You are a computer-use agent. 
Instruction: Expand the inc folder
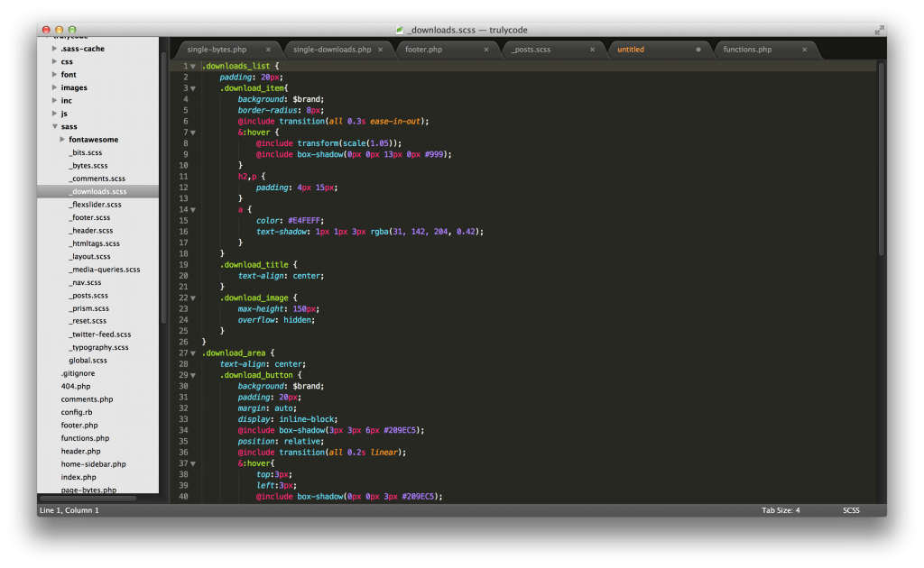point(54,100)
